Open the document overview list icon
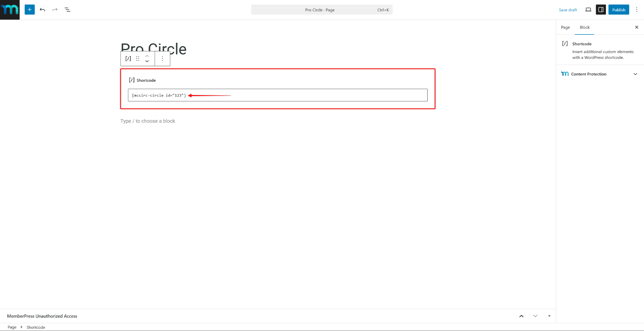 [67, 10]
